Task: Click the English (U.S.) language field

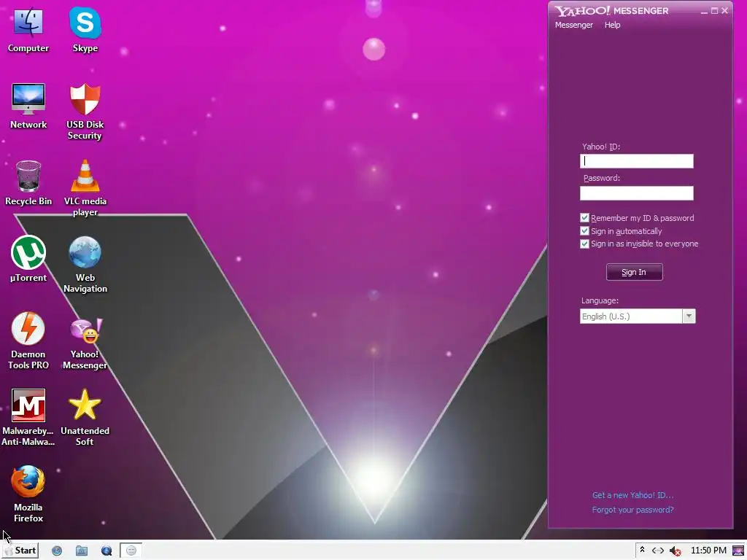Action: pyautogui.click(x=631, y=316)
